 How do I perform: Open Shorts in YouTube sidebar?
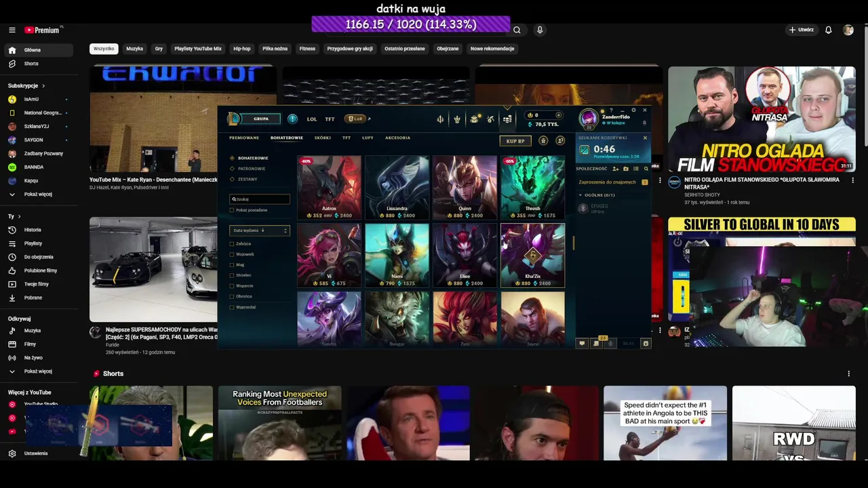(38, 64)
